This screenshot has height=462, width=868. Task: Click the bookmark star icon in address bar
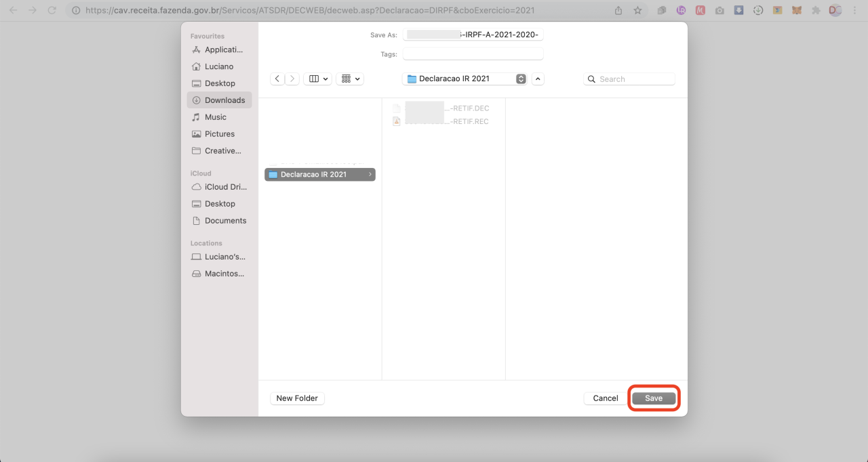(x=637, y=10)
